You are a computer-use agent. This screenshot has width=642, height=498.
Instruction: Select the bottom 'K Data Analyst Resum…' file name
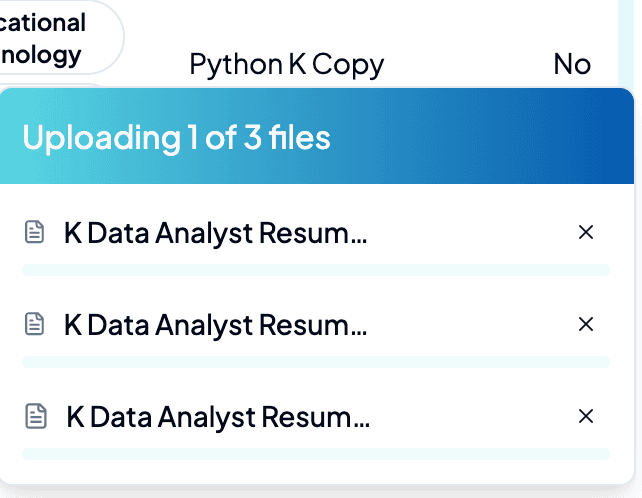(x=218, y=417)
